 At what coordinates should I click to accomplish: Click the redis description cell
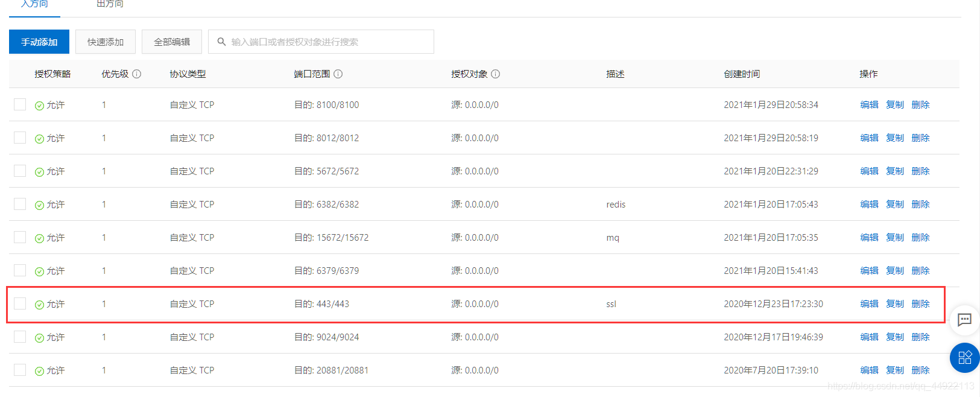click(x=616, y=204)
